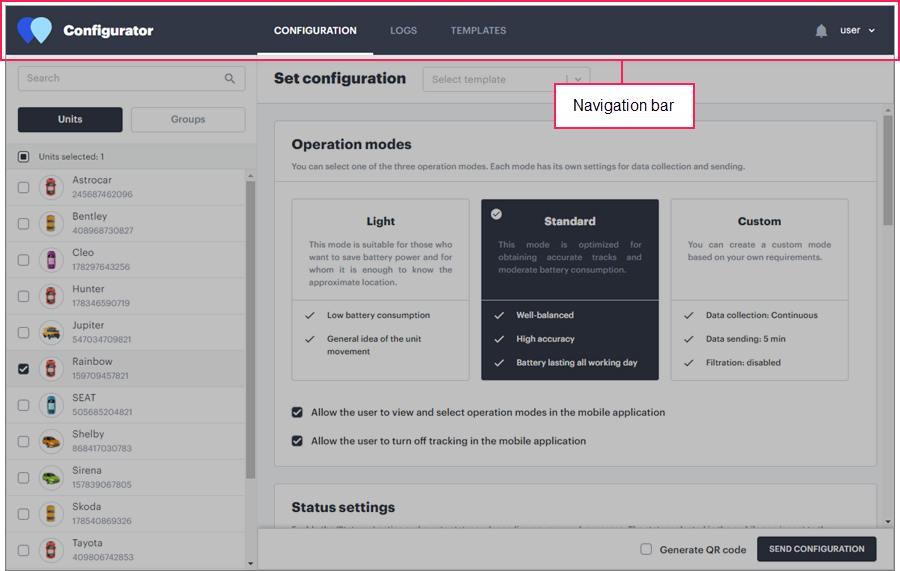Click the unit list scrollbar thumb
Viewport: 900px width, 571px height.
[250, 330]
